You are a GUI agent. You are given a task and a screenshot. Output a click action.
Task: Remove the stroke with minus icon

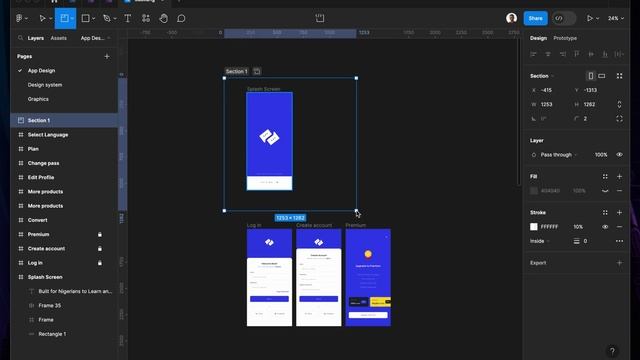(619, 227)
